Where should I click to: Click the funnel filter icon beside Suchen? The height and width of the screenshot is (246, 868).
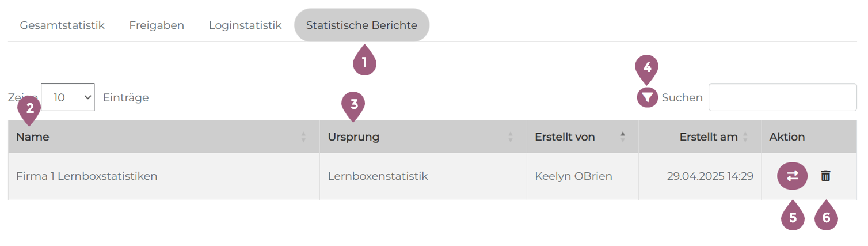point(648,98)
